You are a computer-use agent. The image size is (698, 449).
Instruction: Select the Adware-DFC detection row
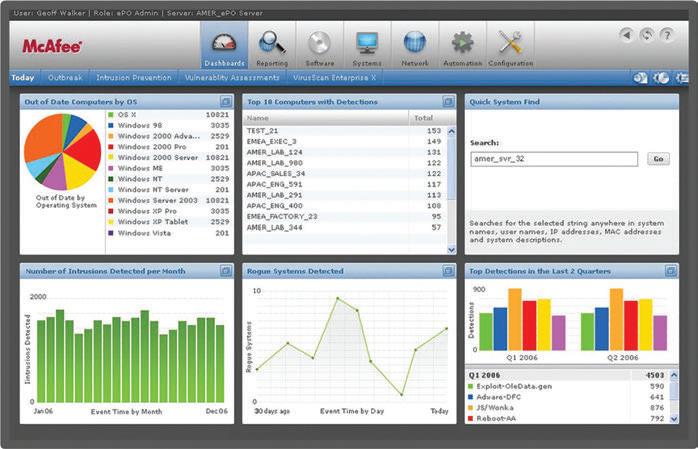click(567, 397)
